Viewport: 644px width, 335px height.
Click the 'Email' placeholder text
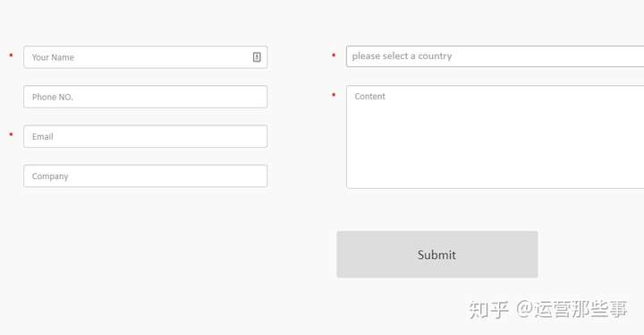(x=43, y=137)
